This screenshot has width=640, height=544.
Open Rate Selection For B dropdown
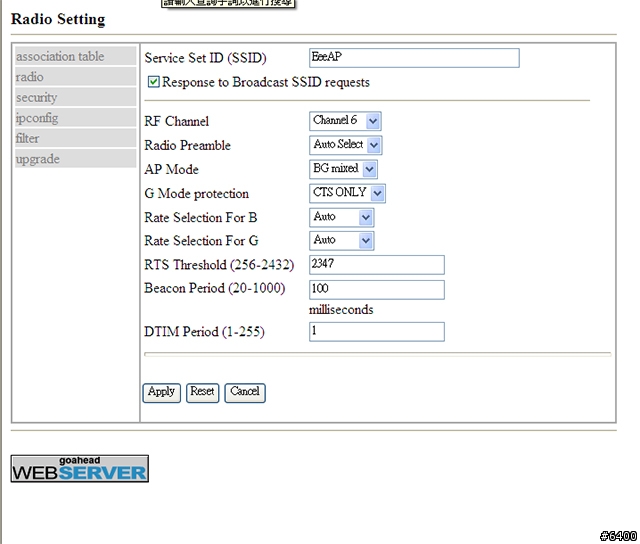point(342,217)
